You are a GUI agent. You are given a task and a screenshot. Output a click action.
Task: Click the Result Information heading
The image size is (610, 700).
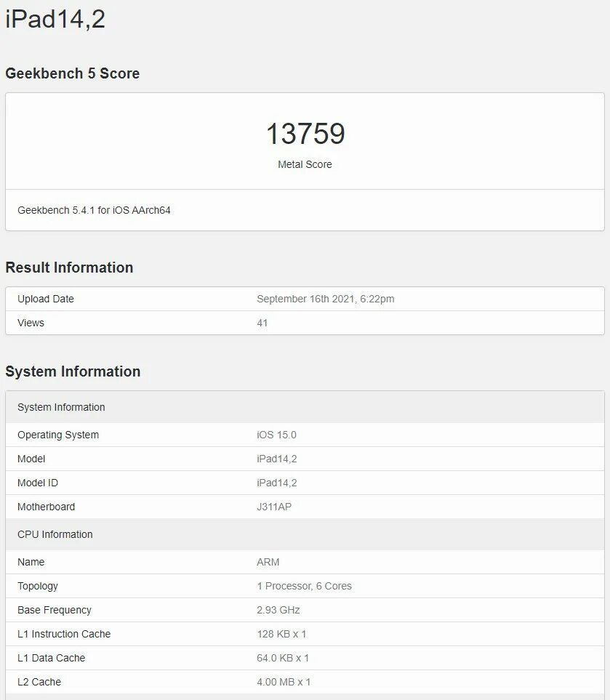pos(69,267)
